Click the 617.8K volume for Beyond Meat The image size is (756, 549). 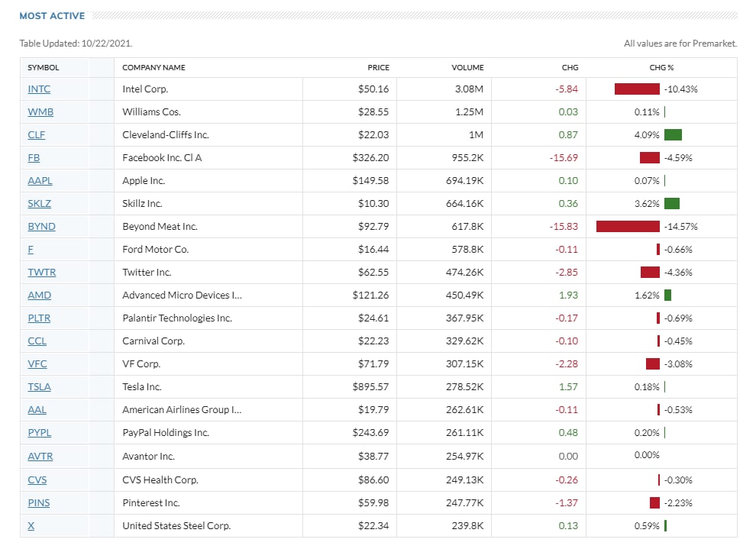tap(467, 227)
